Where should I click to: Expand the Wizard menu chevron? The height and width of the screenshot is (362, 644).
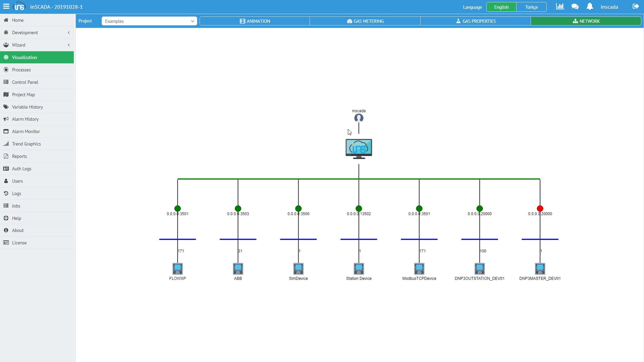(69, 45)
